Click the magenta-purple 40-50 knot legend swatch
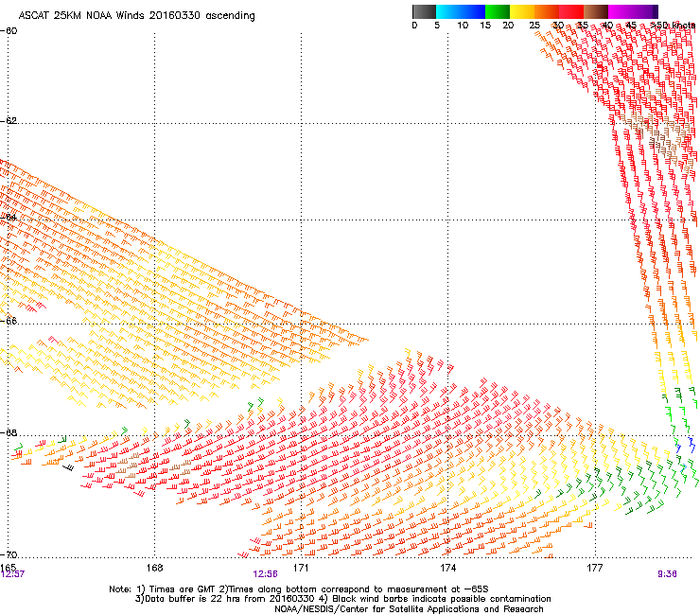 click(x=633, y=11)
